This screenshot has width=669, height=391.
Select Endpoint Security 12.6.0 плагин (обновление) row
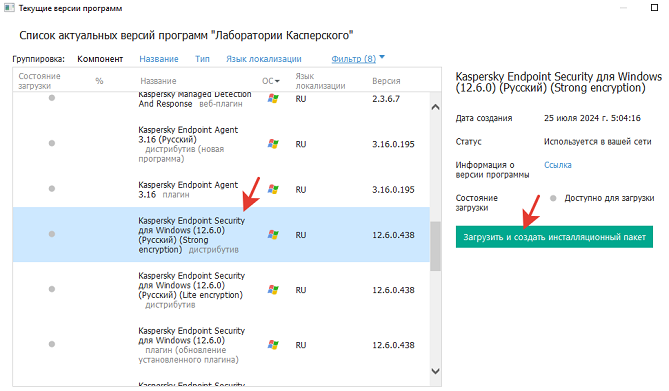tap(221, 345)
